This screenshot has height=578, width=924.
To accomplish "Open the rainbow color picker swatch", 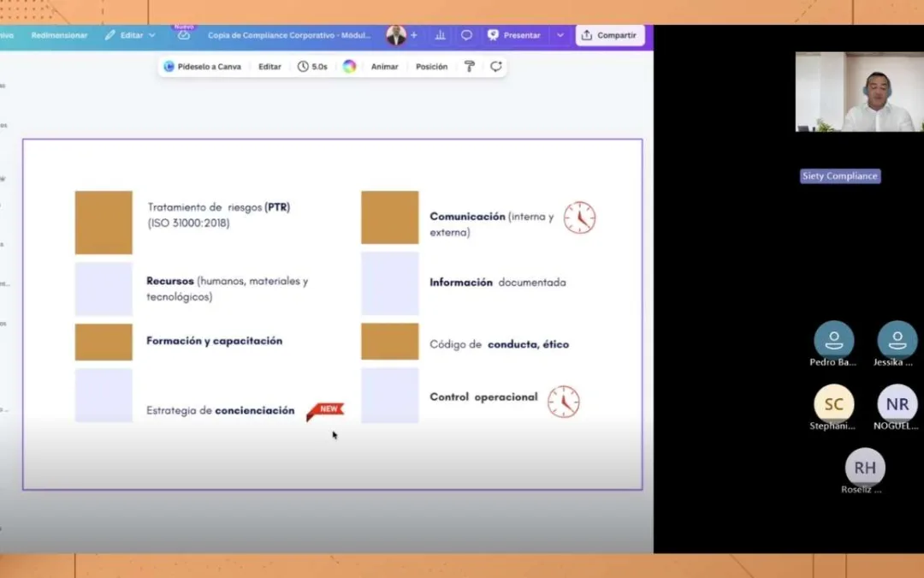I will pos(349,67).
